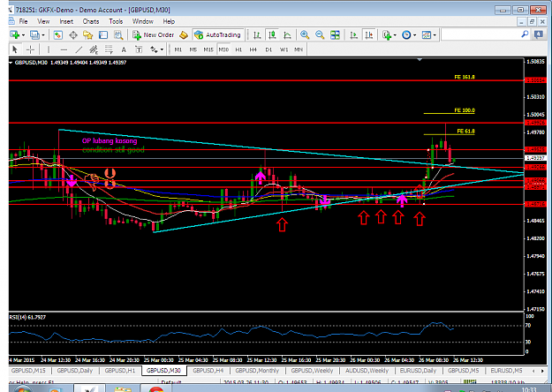Click the Tile Windows icon

(x=335, y=34)
